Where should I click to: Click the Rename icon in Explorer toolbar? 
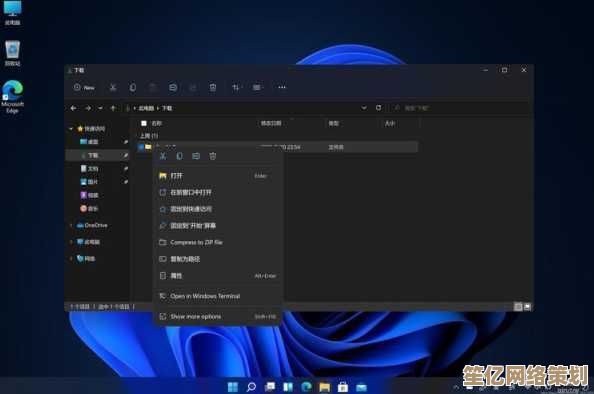pyautogui.click(x=173, y=88)
